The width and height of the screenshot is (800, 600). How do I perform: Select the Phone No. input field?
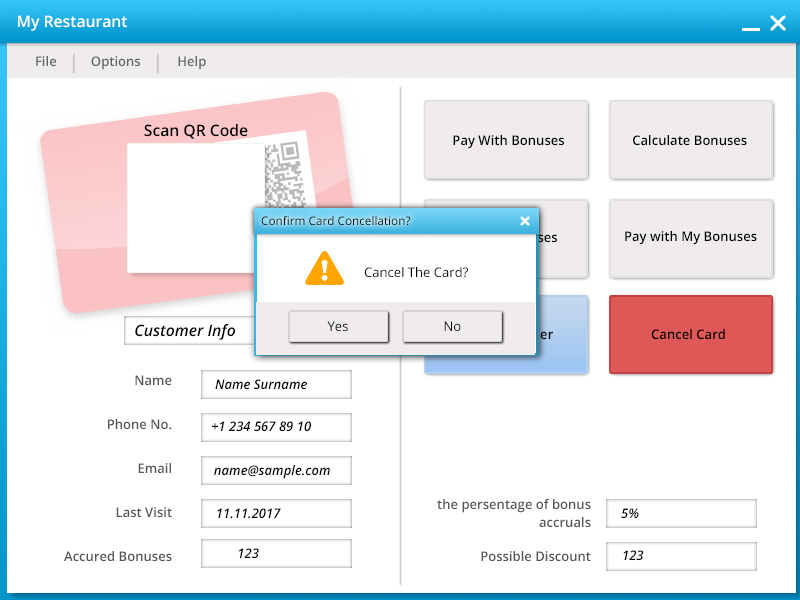click(276, 427)
